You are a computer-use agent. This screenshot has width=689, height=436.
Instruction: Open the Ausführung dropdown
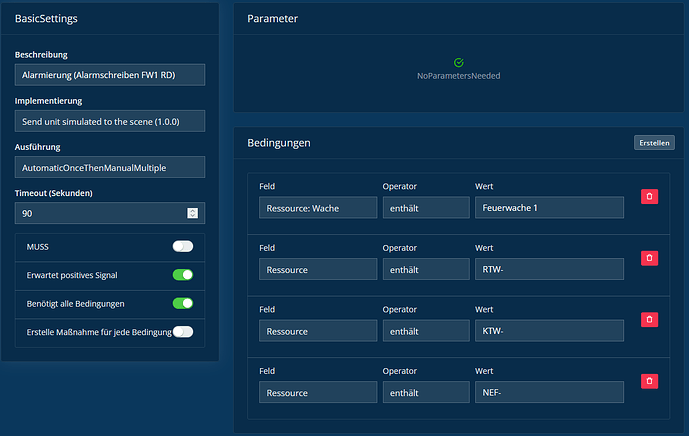pos(110,167)
